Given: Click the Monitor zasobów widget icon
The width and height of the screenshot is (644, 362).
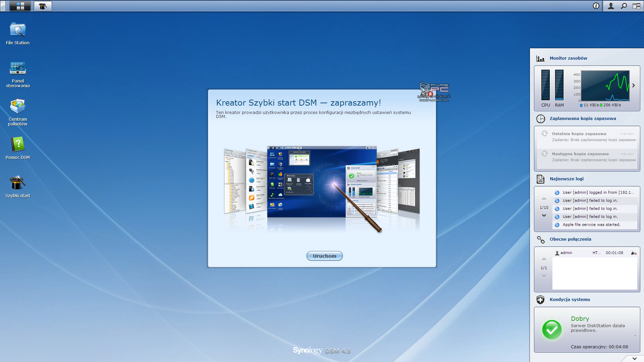Looking at the screenshot, I should tap(540, 58).
